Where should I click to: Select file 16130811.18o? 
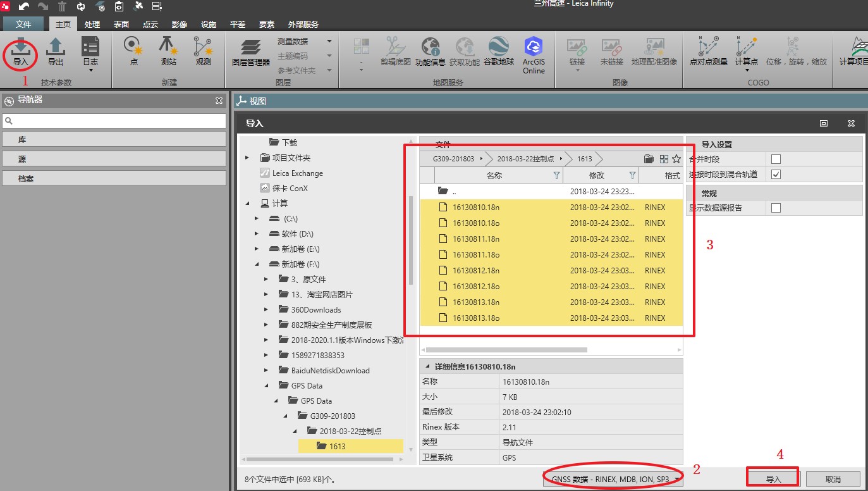coord(551,254)
